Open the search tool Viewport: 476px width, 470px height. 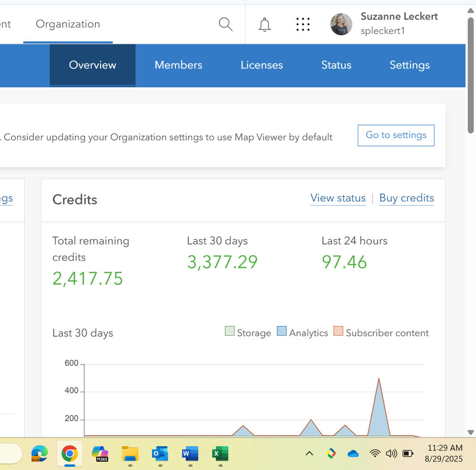click(x=225, y=24)
